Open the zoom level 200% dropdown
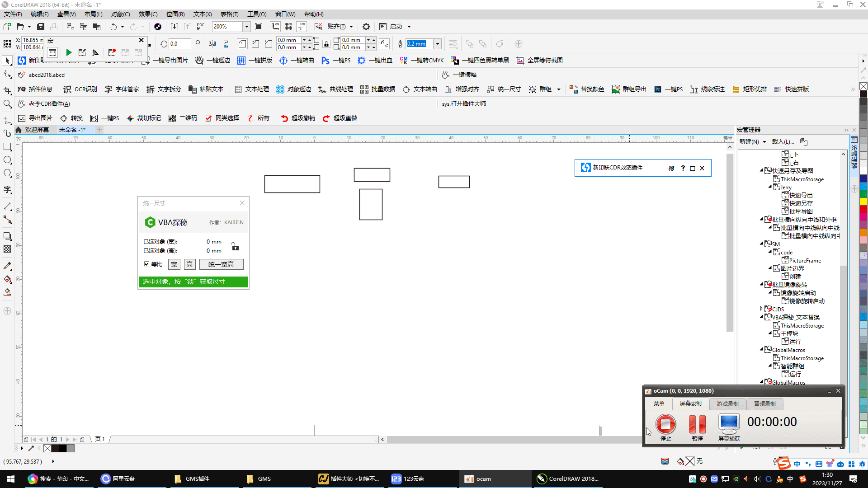Image resolution: width=868 pixels, height=488 pixels. click(247, 27)
